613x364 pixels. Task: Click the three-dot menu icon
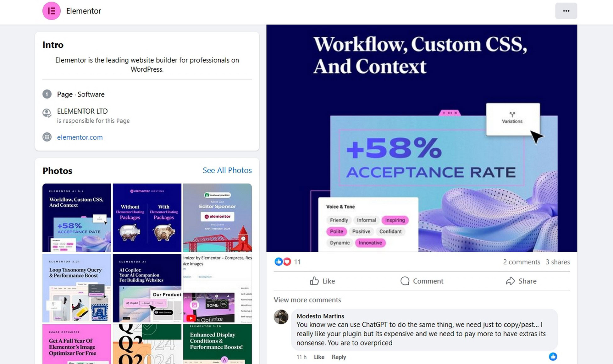(x=566, y=11)
